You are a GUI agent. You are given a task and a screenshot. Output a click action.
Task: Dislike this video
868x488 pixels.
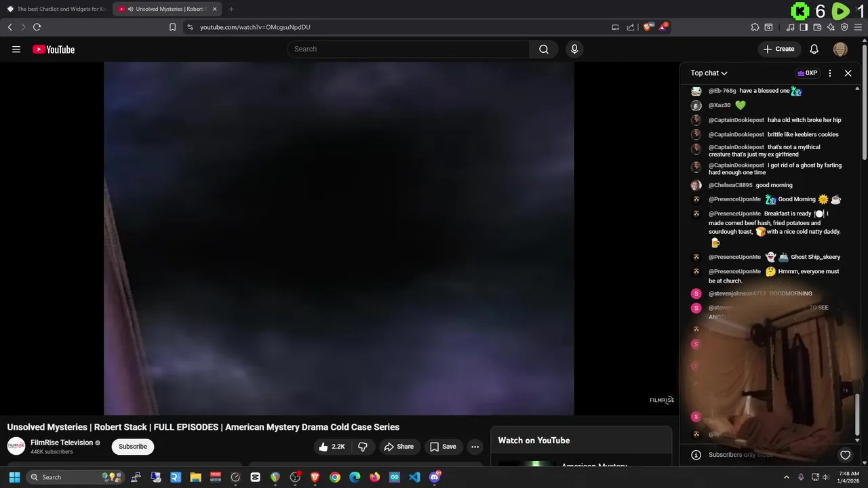coord(363,447)
